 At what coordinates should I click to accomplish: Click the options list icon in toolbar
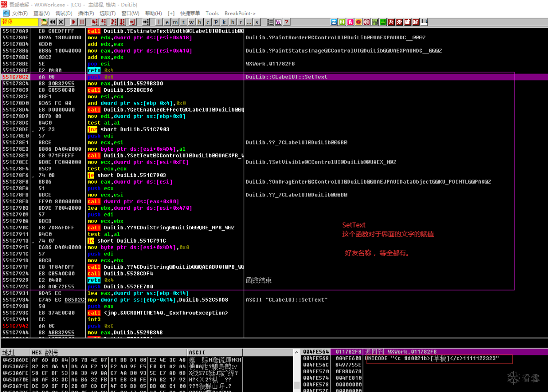[270, 22]
